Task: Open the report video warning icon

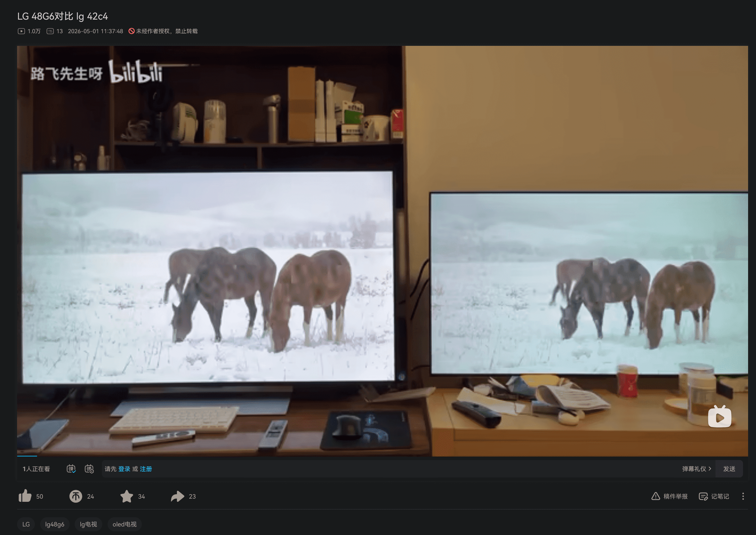Action: point(655,496)
